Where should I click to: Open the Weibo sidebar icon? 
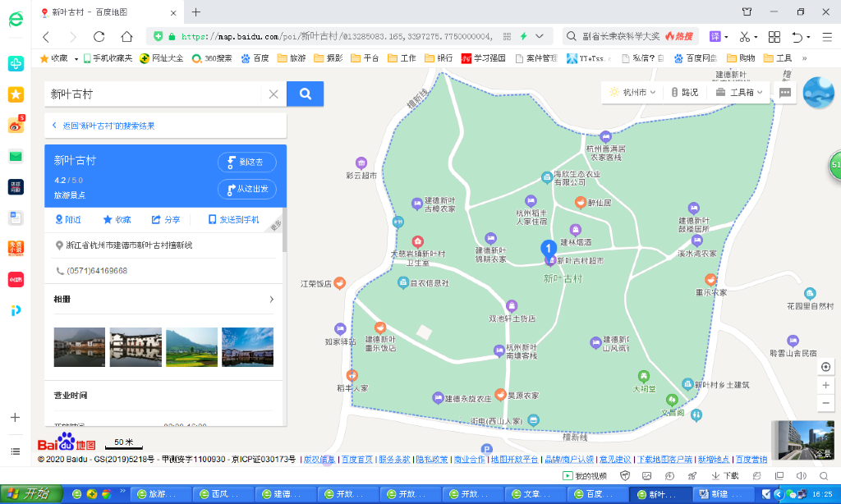16,126
